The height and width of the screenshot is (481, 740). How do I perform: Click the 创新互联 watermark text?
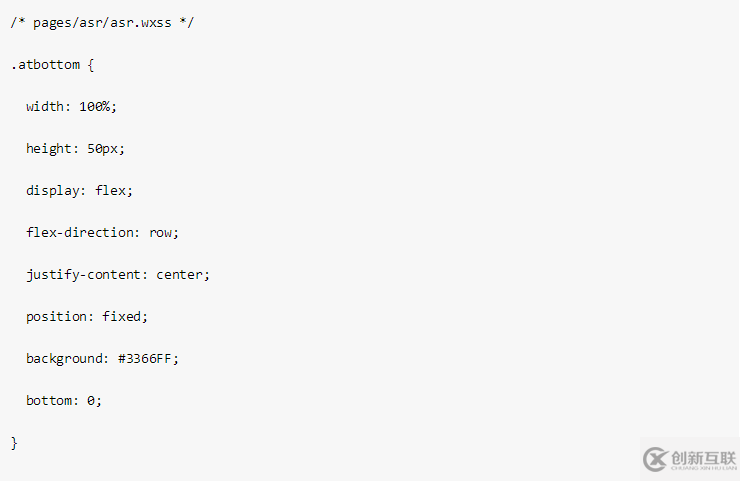703,458
